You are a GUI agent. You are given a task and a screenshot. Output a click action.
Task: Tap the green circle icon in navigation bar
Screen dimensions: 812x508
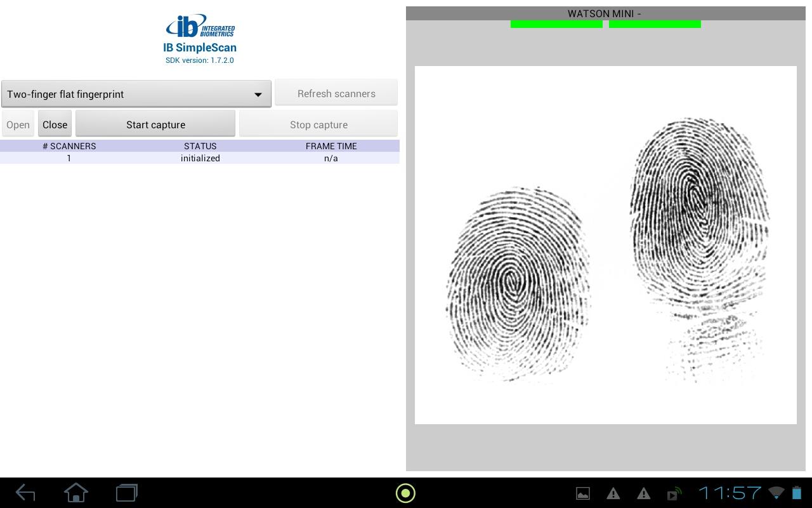pyautogui.click(x=405, y=493)
